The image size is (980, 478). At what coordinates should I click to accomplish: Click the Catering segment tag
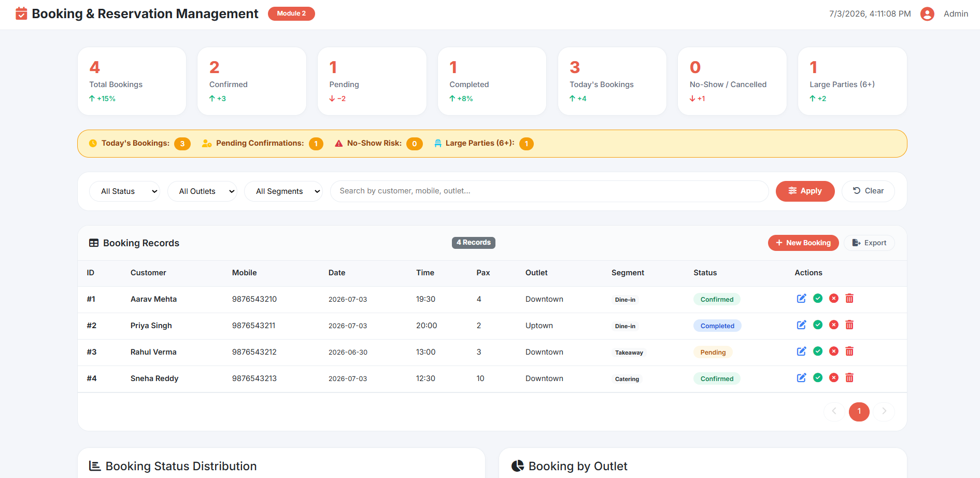[x=627, y=379]
